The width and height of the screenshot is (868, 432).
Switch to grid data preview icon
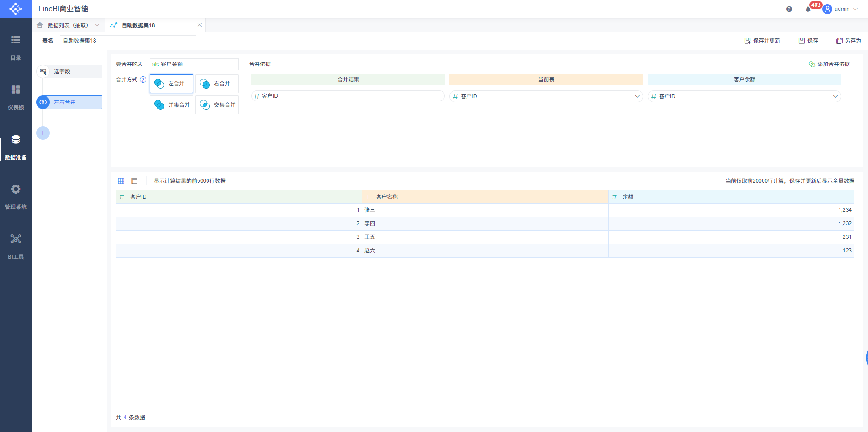121,181
